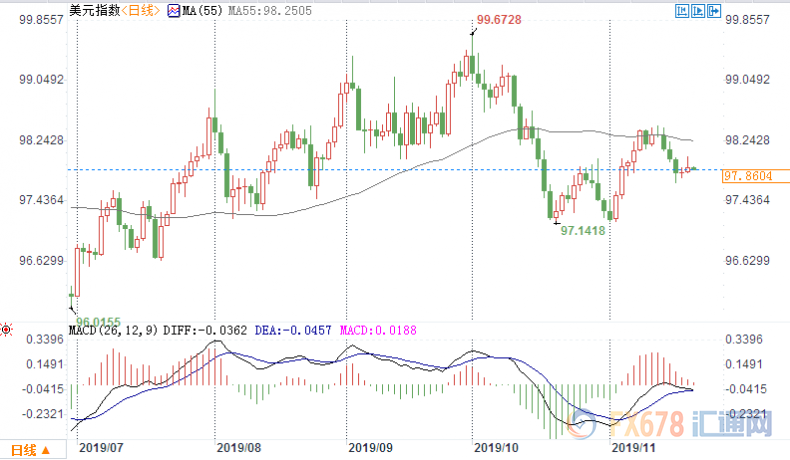Click the export arrow chart icon

point(714,11)
